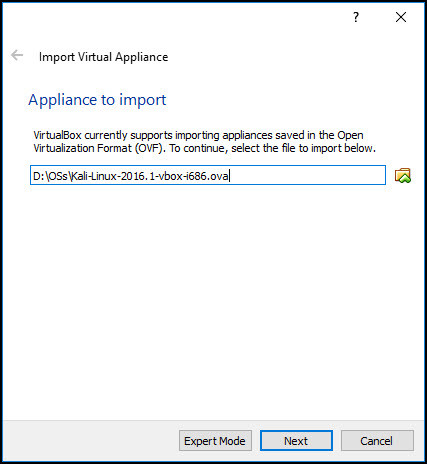Cancel the appliance import
Screen dimensions: 427x464
pyautogui.click(x=377, y=441)
